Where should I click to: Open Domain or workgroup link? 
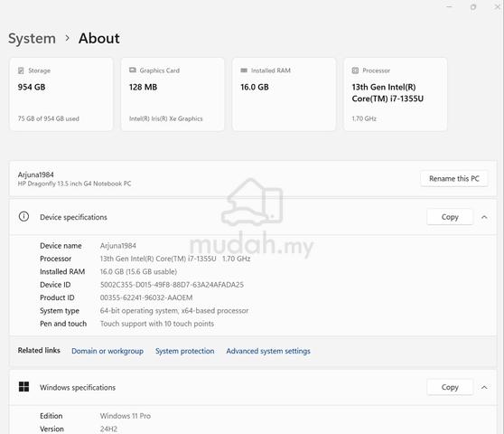tap(107, 351)
